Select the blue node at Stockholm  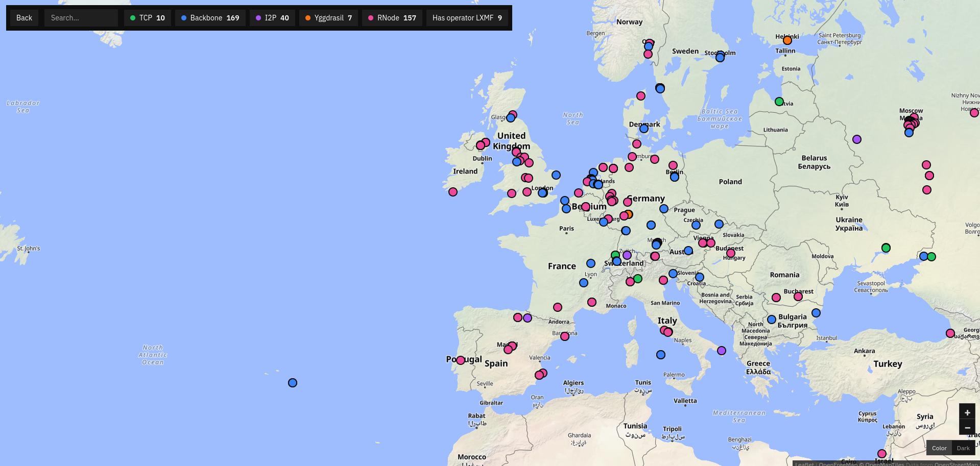click(720, 58)
